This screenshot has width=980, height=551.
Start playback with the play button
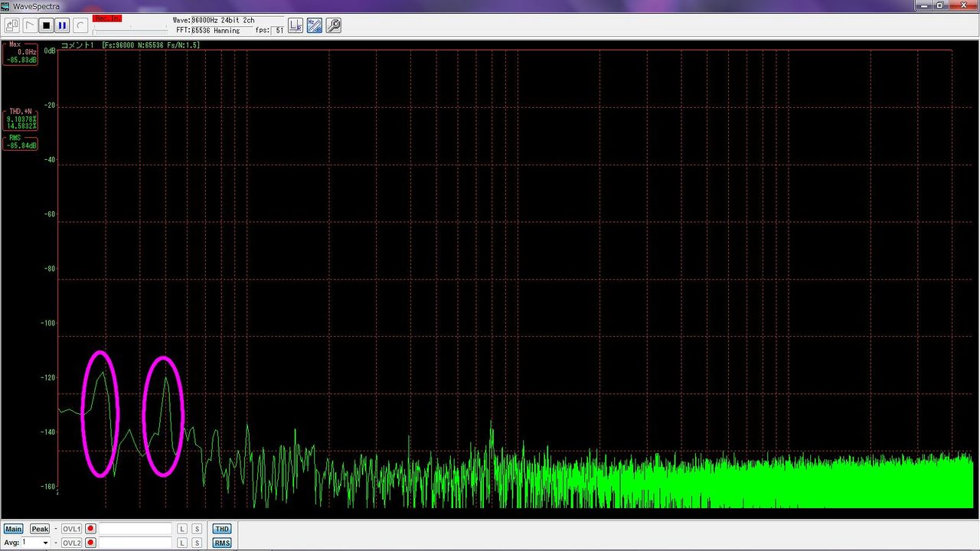click(x=29, y=25)
